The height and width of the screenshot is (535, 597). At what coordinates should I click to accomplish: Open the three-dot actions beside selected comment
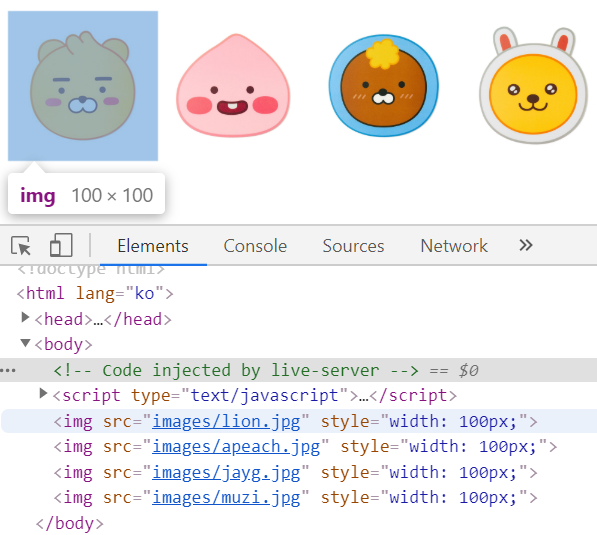pyautogui.click(x=8, y=370)
